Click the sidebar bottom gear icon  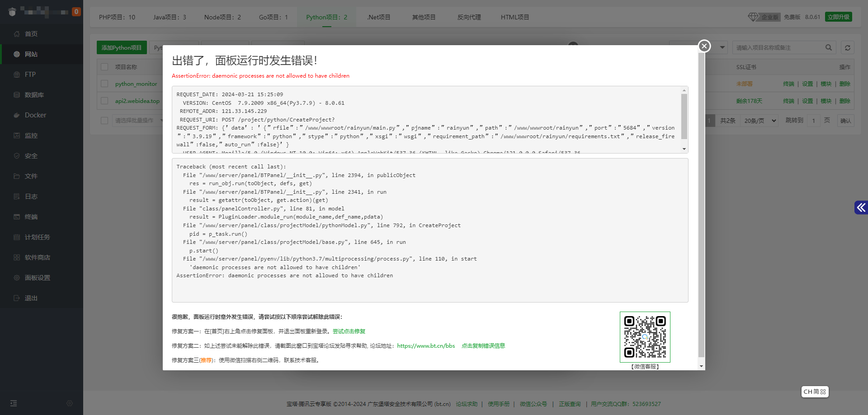(x=70, y=403)
